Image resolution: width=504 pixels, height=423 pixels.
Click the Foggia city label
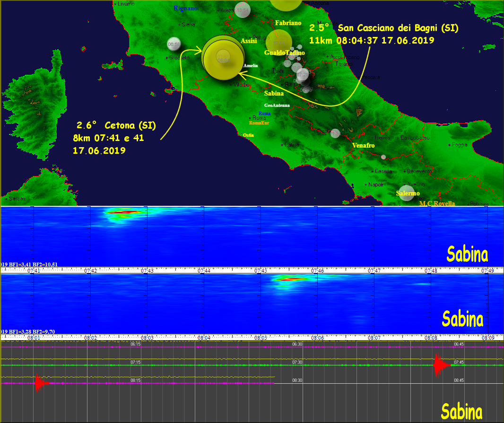[x=458, y=145]
